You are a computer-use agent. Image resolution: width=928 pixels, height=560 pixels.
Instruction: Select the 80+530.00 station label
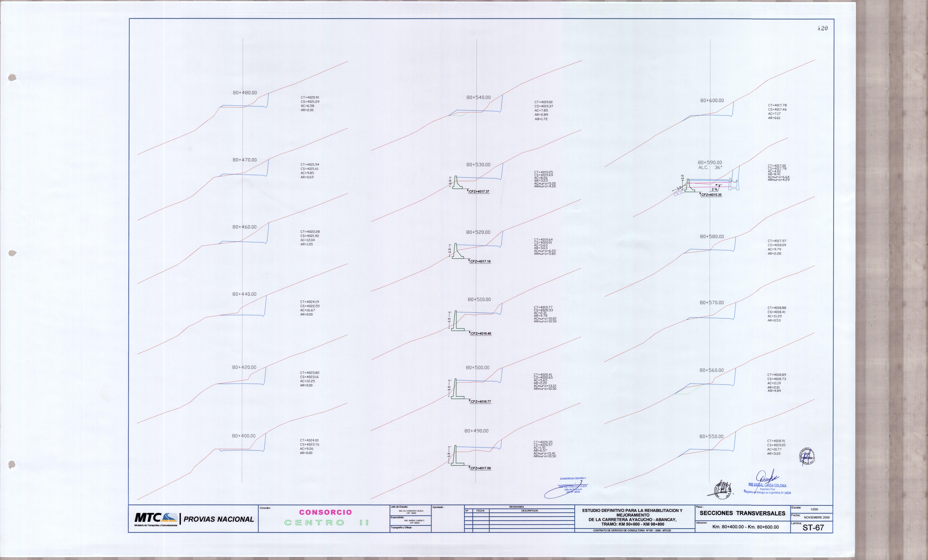coord(478,165)
